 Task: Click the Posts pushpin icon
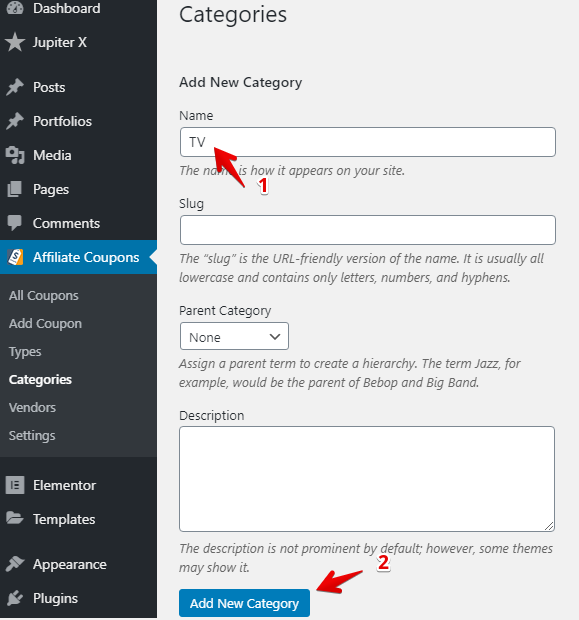point(15,87)
